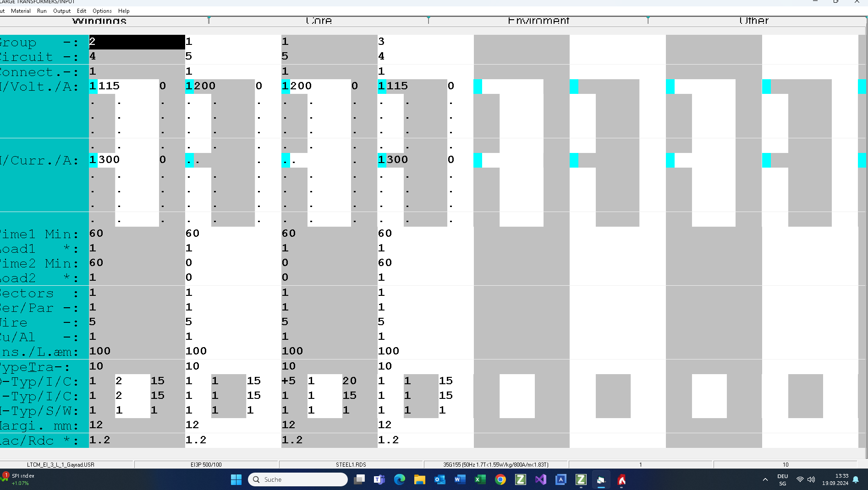Open the red flame app in the taskbar
The height and width of the screenshot is (490, 868).
click(x=621, y=479)
